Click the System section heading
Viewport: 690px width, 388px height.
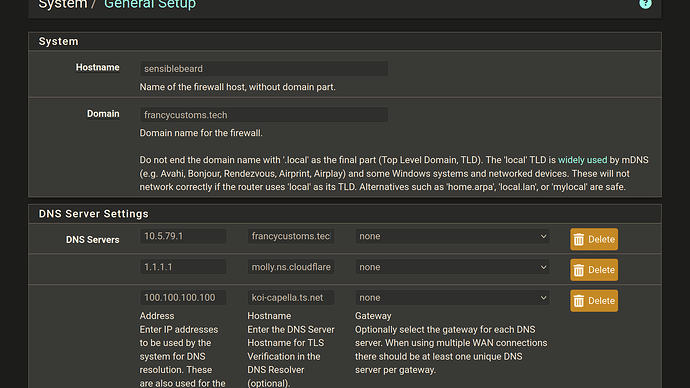coord(59,41)
